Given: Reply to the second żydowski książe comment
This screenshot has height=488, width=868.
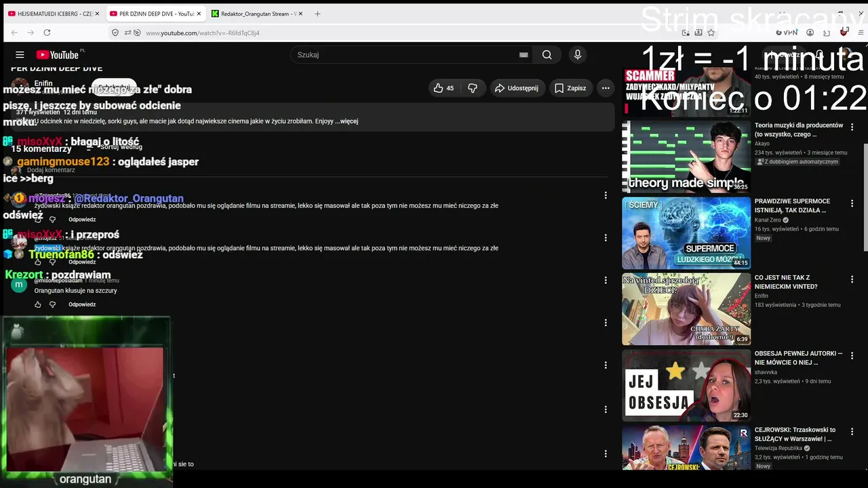Looking at the screenshot, I should tap(82, 262).
